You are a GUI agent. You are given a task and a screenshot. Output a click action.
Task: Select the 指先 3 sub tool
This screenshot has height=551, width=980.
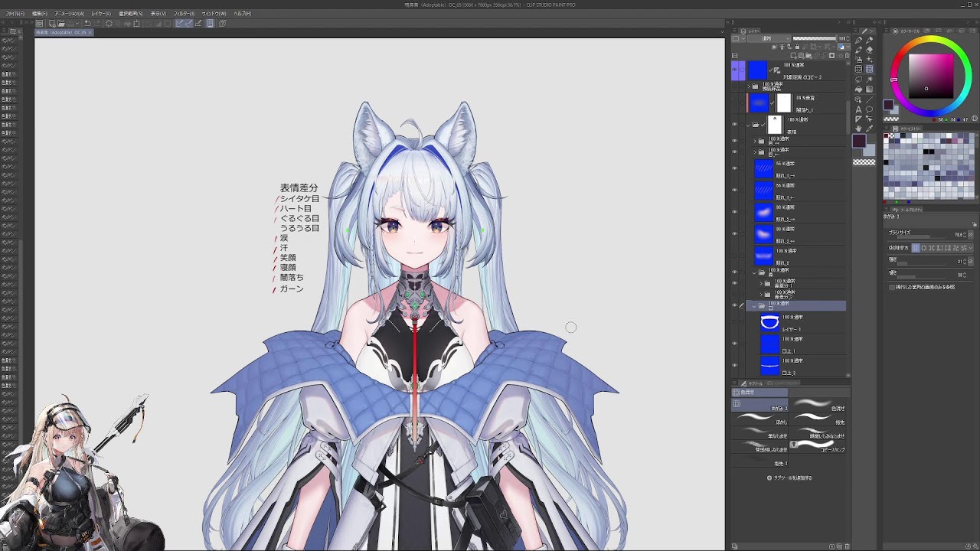[759, 461]
